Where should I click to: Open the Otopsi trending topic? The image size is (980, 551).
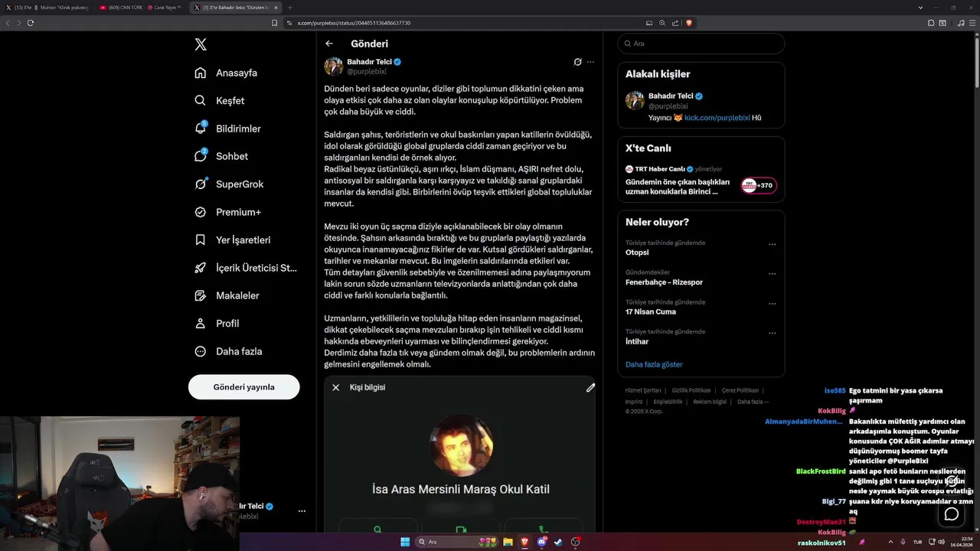click(637, 252)
